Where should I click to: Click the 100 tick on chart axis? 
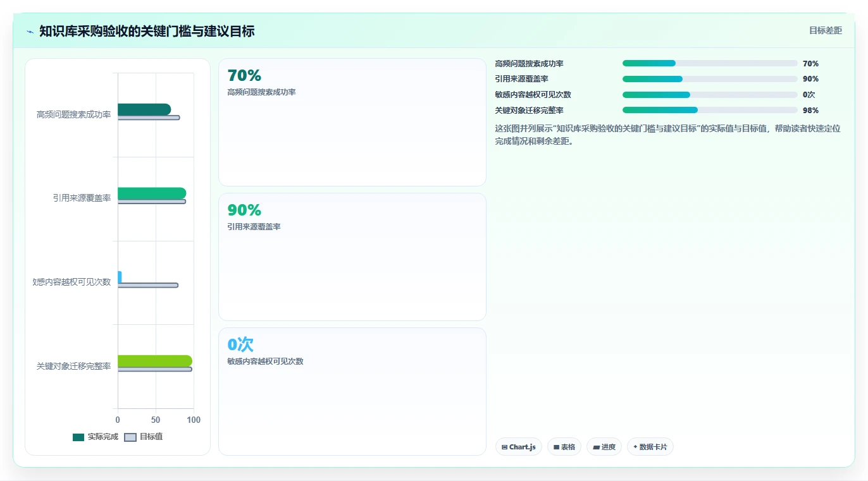coord(194,420)
